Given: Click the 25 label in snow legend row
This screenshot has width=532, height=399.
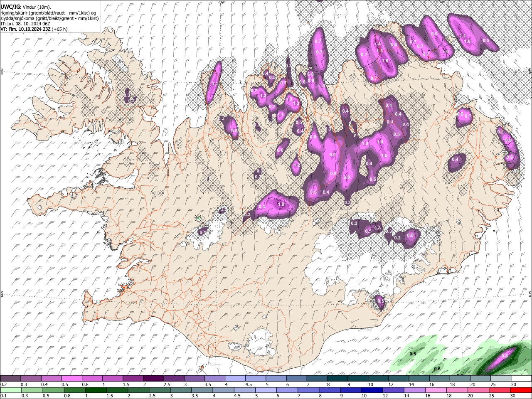Looking at the screenshot, I should pos(493,384).
